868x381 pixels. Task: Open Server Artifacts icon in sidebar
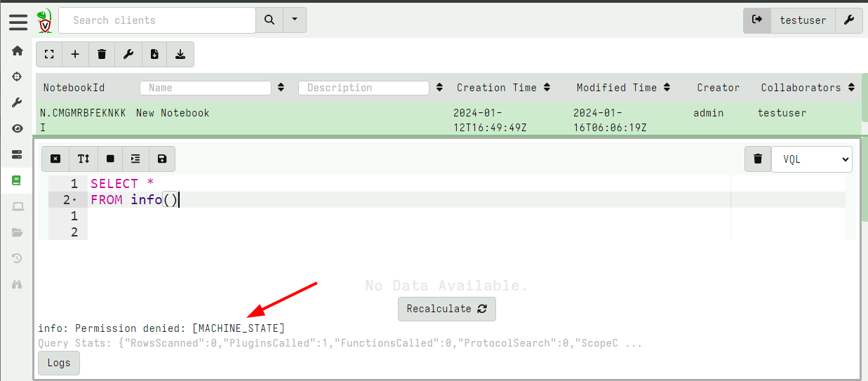coord(18,154)
